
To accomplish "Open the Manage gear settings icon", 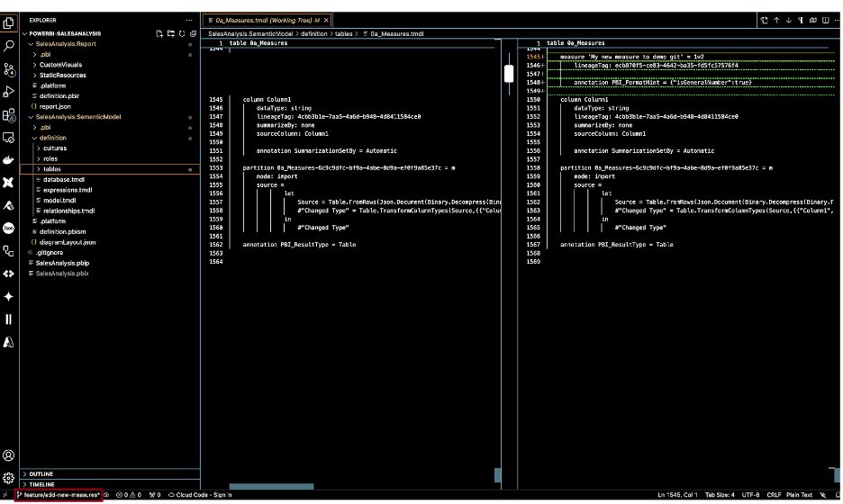I will [9, 478].
